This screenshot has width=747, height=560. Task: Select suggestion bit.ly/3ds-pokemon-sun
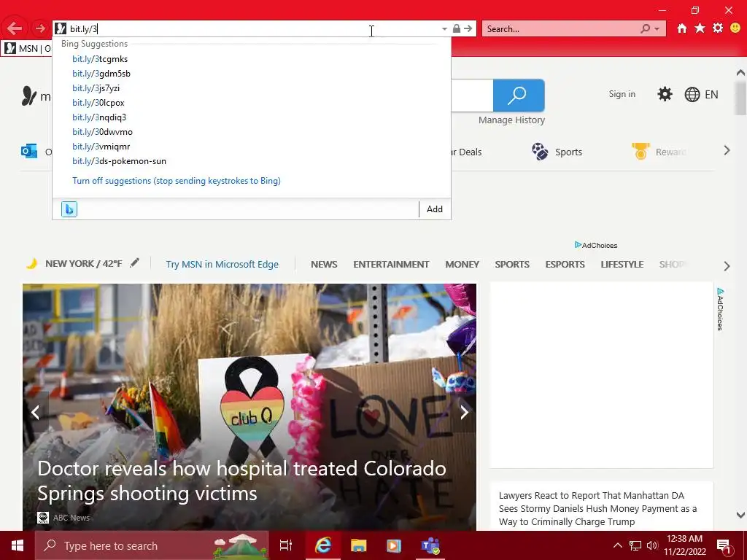tap(119, 161)
